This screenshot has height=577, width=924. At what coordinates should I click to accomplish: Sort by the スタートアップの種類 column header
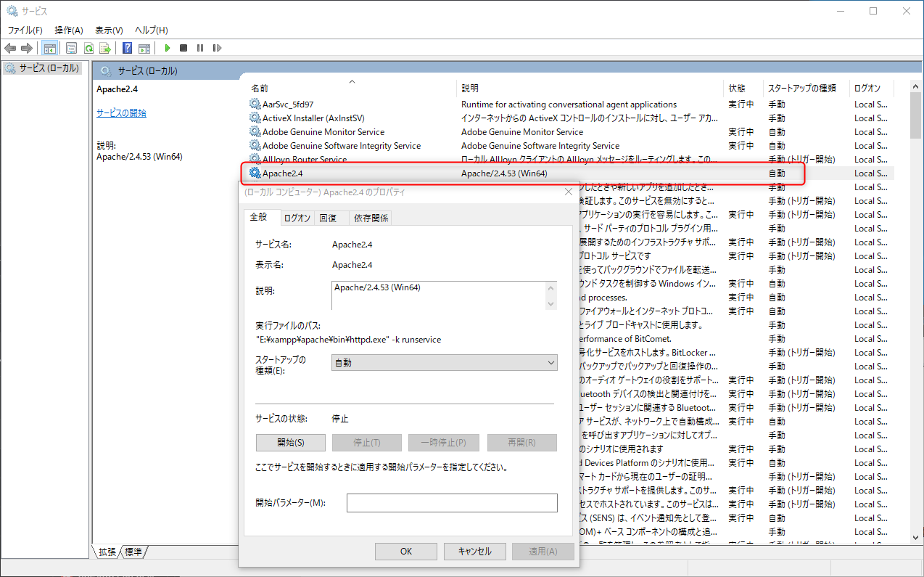pos(807,88)
